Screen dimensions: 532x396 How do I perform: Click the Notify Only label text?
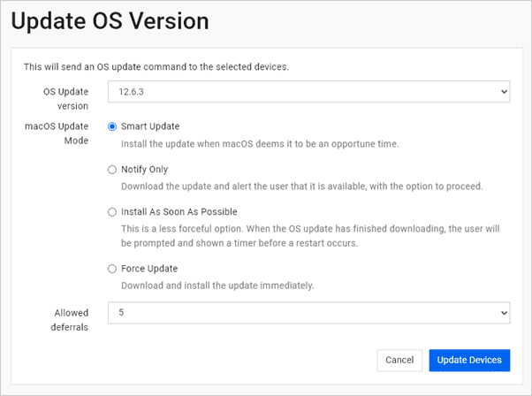(145, 169)
